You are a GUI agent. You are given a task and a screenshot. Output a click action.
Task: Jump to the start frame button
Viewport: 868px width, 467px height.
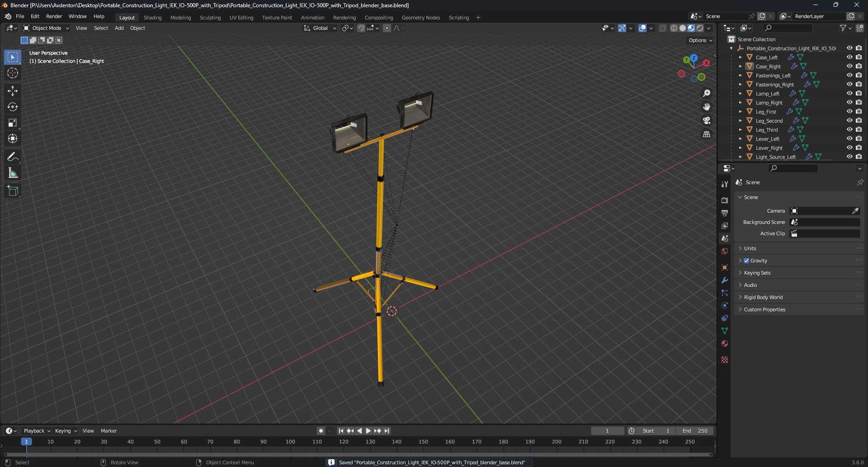click(x=341, y=431)
